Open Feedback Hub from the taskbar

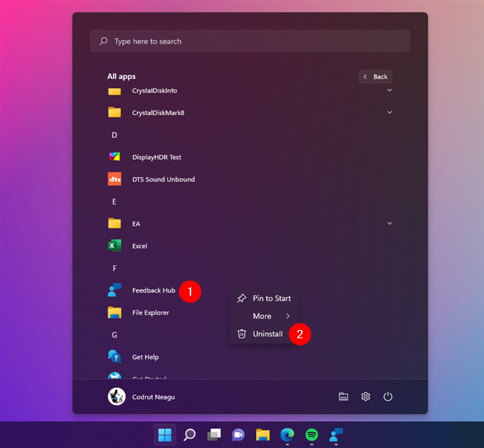tap(336, 435)
